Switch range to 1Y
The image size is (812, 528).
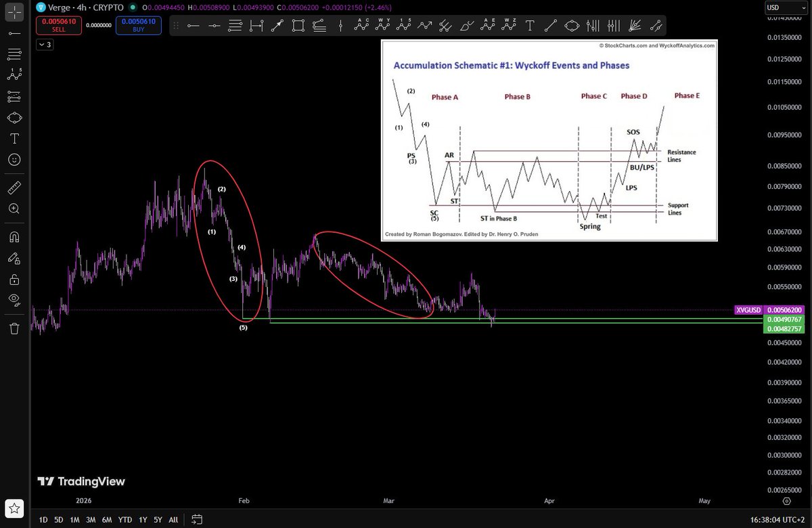(143, 520)
